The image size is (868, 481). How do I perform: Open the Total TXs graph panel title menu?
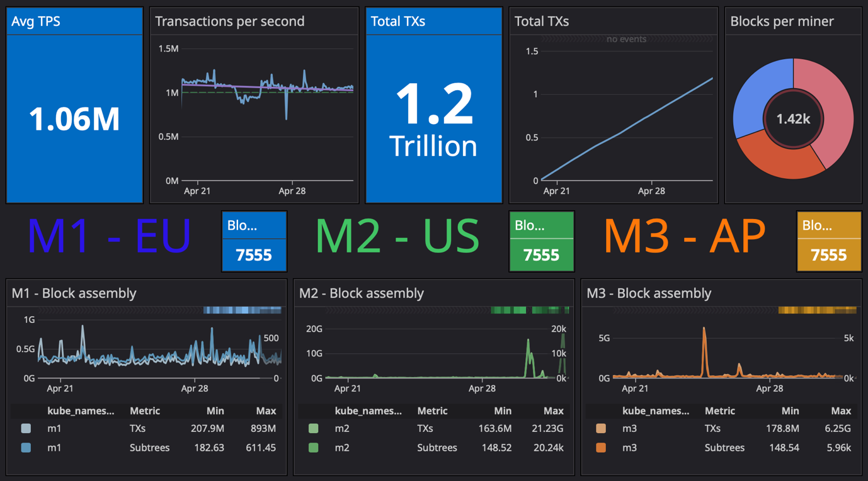(x=542, y=21)
